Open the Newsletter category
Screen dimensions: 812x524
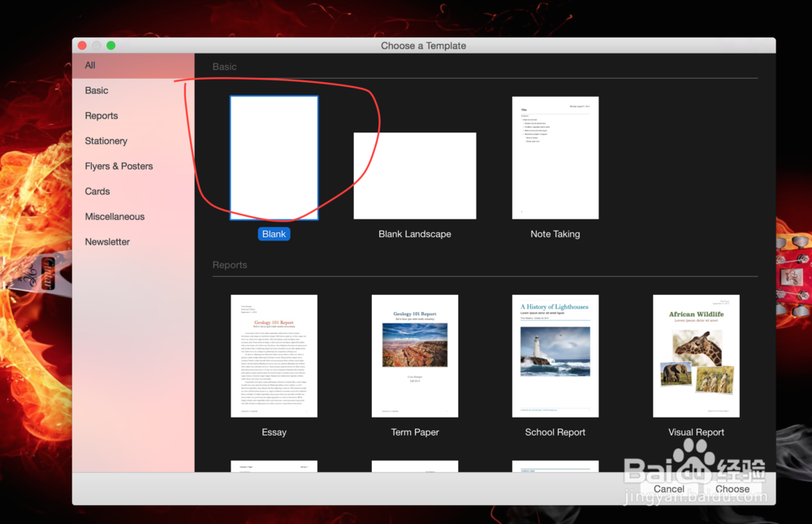[x=133, y=242]
